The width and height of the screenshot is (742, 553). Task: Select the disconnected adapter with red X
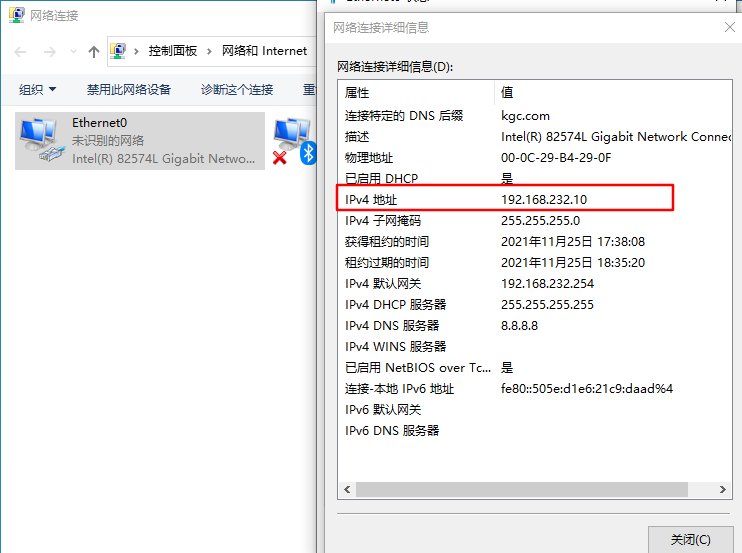pos(290,141)
